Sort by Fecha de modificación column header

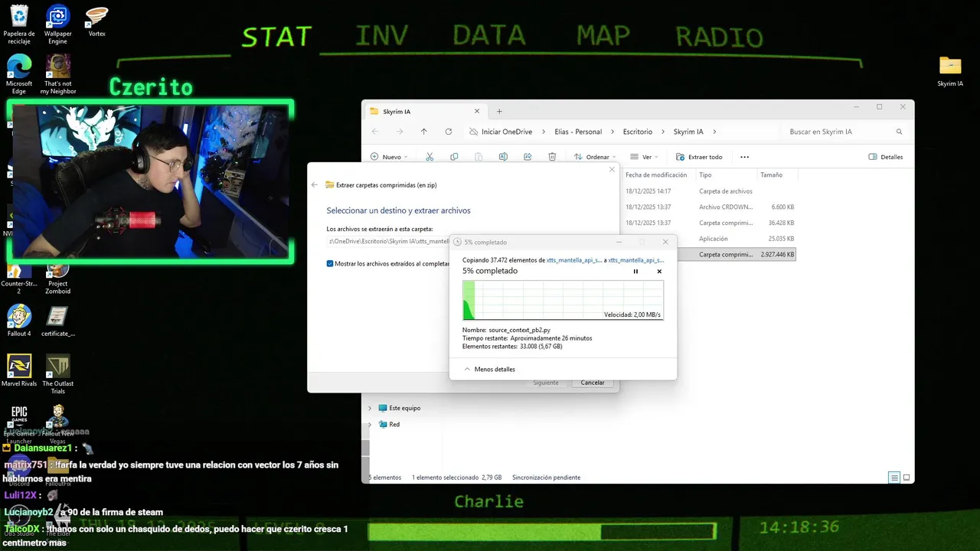coord(656,175)
